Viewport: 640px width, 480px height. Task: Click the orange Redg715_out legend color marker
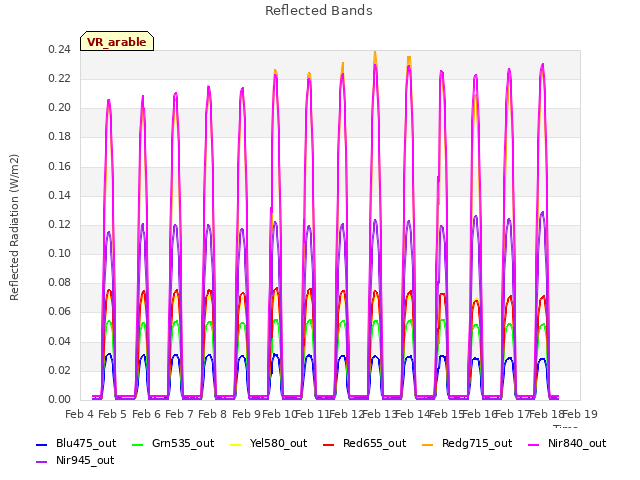click(x=428, y=444)
